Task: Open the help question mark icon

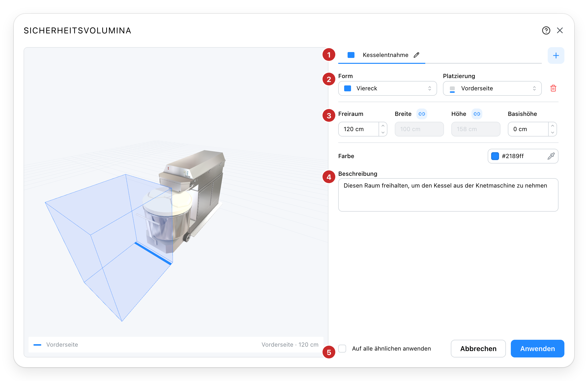Action: (x=546, y=30)
